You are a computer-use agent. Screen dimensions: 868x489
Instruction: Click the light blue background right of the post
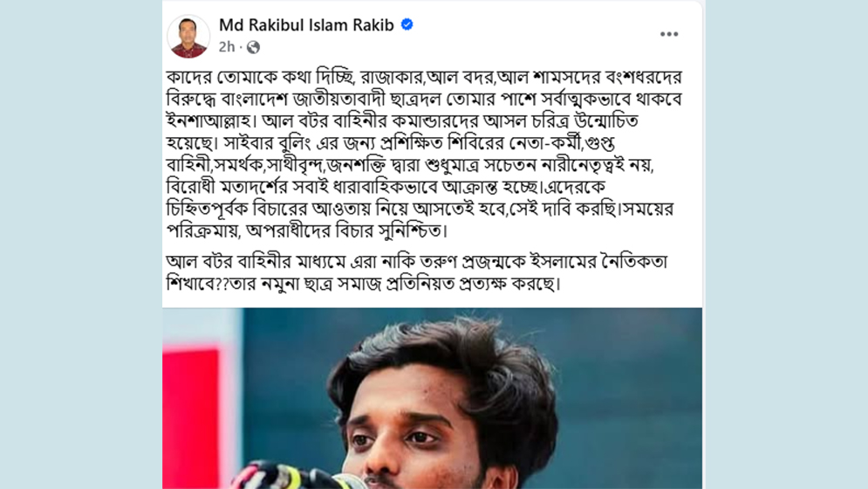click(786, 244)
